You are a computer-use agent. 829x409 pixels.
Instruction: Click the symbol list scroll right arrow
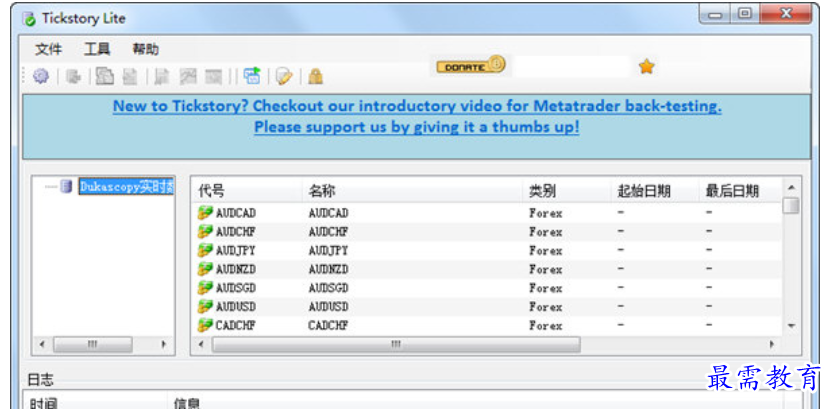tap(771, 345)
